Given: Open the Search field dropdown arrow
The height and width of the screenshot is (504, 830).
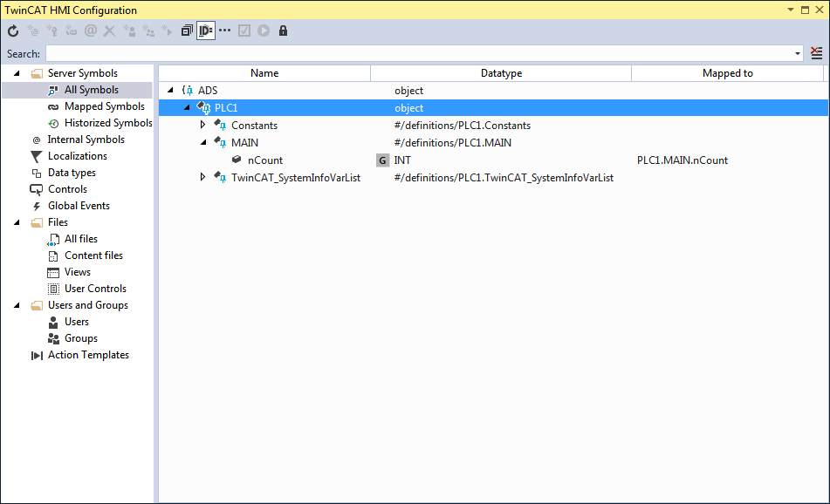Looking at the screenshot, I should point(798,53).
